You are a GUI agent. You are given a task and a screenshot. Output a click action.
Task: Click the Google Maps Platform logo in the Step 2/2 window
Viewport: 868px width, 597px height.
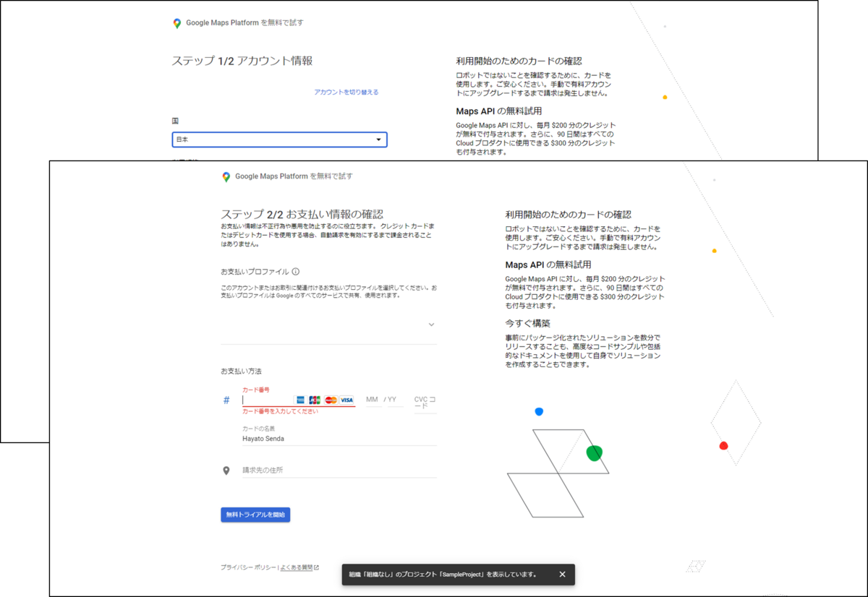click(x=226, y=176)
